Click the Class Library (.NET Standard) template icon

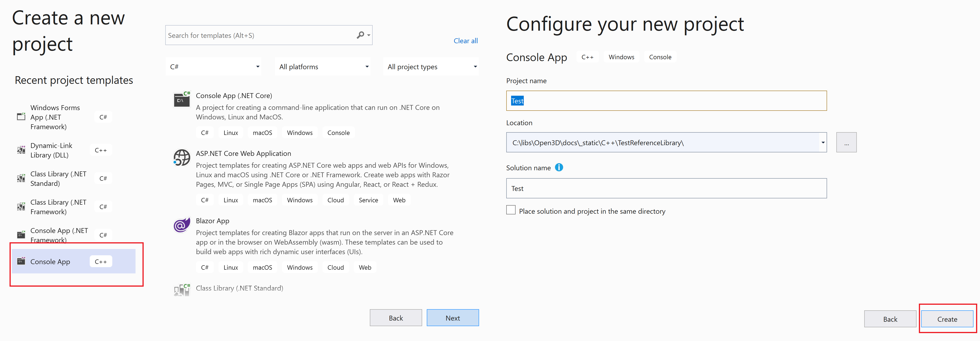point(182,290)
